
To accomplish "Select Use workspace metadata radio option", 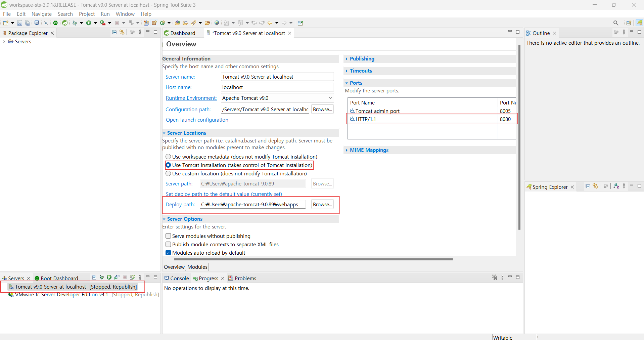I will (x=168, y=157).
